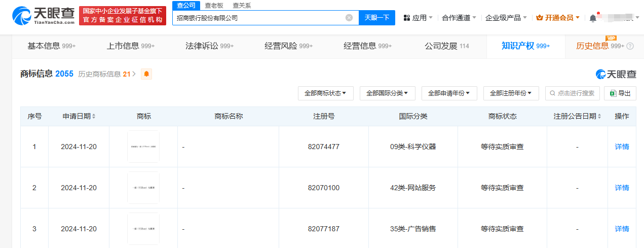Click the 商标信息 2055 heading
The image size is (644, 248).
point(47,74)
